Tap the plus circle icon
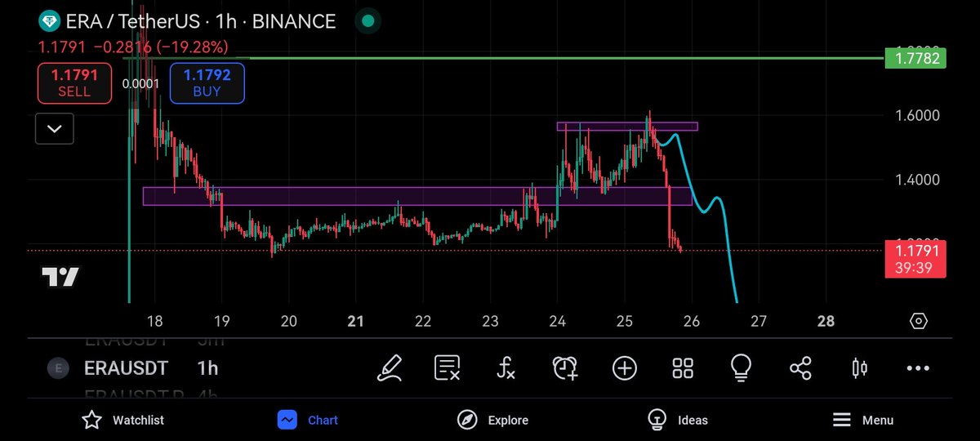 pos(625,368)
